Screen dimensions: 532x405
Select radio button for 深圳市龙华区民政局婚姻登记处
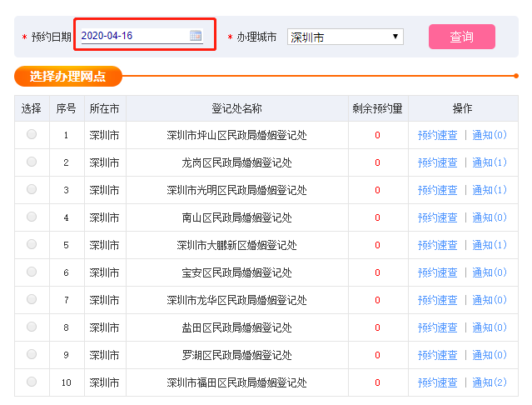32,299
